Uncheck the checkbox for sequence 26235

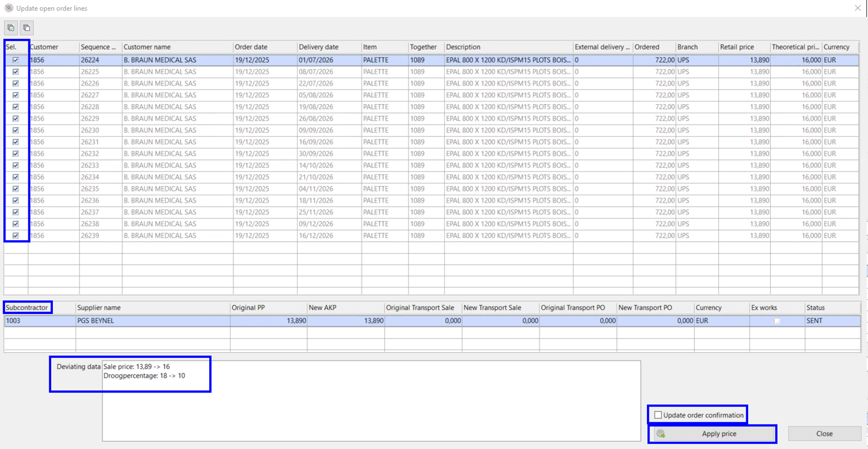click(16, 189)
